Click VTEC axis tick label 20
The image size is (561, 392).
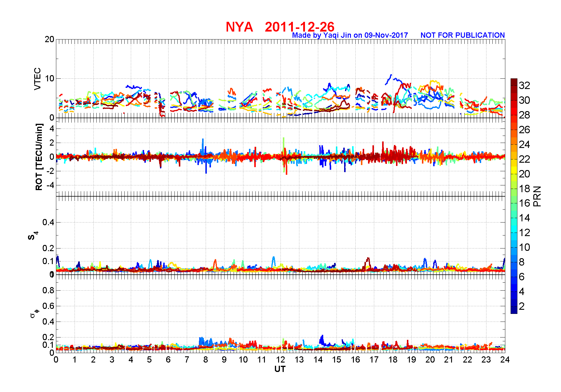click(x=49, y=39)
